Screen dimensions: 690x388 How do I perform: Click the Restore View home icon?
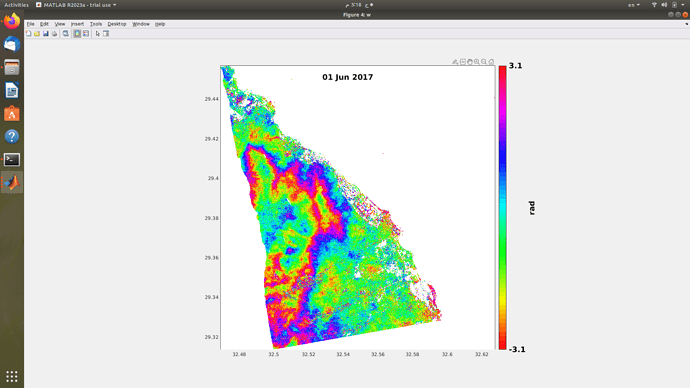pyautogui.click(x=491, y=62)
